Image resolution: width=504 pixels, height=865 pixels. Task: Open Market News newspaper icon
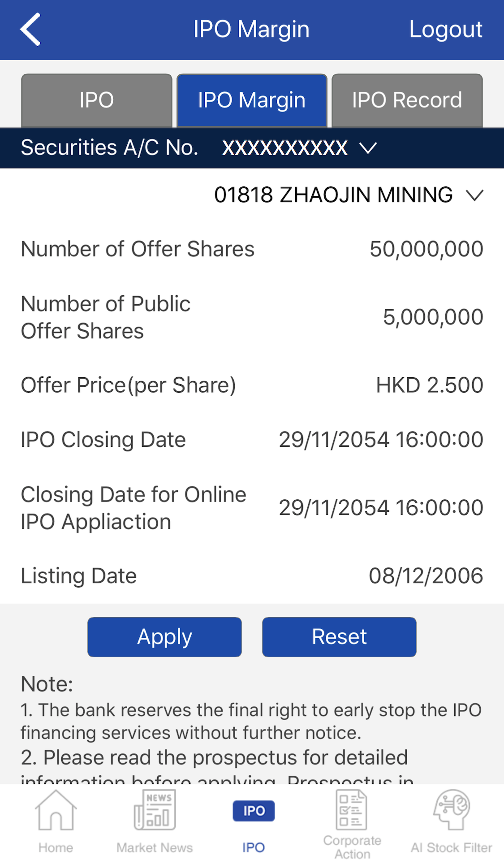155,810
